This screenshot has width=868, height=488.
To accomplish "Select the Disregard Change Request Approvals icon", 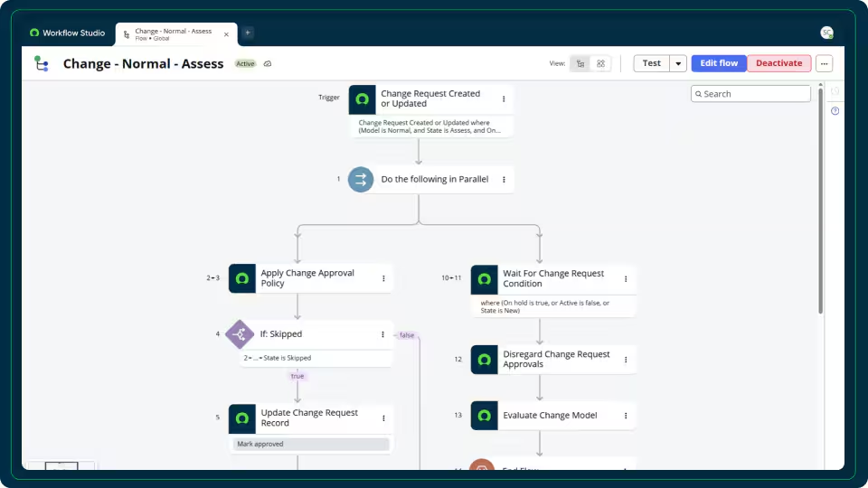I will click(485, 360).
